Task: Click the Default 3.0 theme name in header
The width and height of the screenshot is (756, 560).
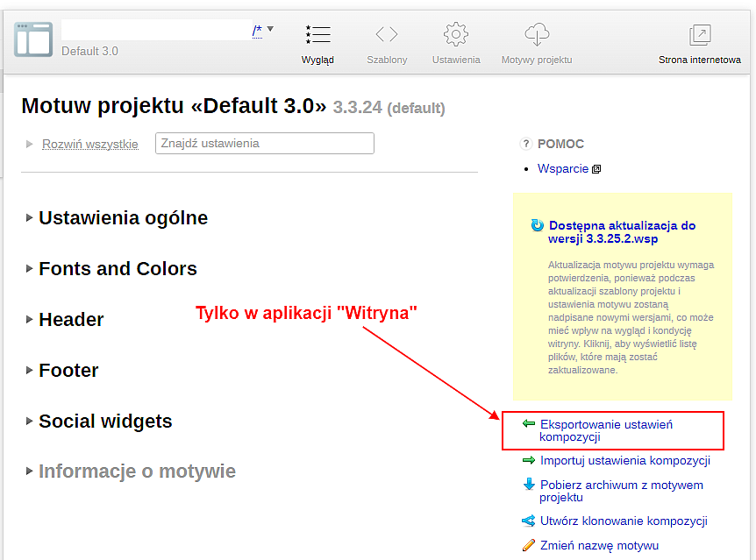Action: [x=89, y=51]
